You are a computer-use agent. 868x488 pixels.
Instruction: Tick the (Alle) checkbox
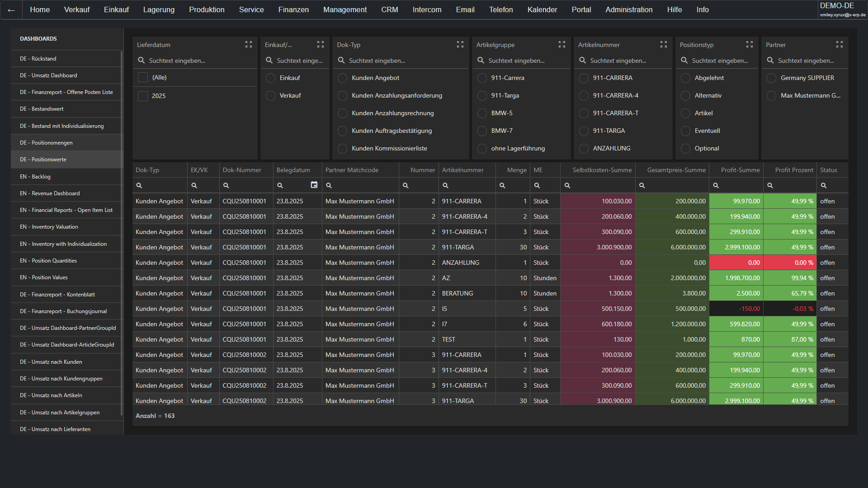143,77
